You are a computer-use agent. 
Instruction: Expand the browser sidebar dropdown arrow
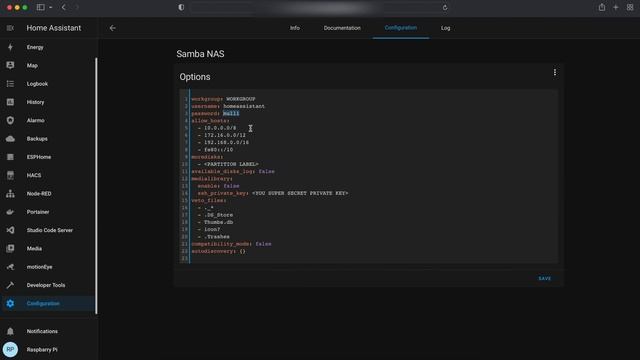pyautogui.click(x=51, y=7)
